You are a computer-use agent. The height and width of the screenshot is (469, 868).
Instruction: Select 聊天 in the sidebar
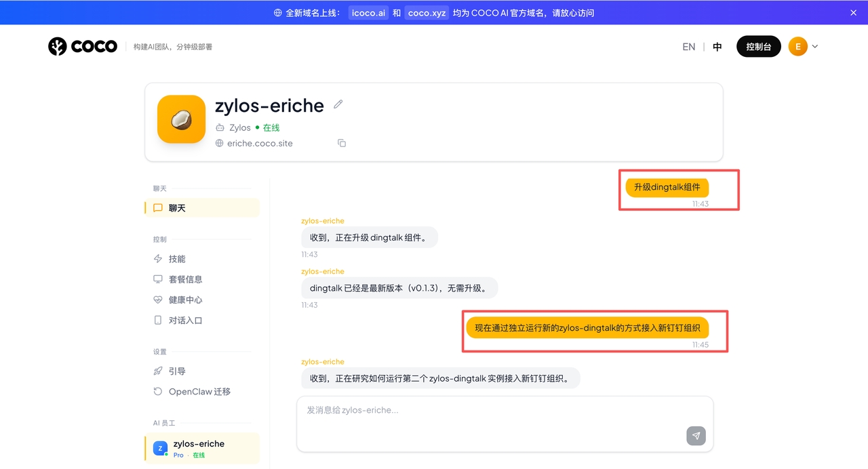(202, 208)
